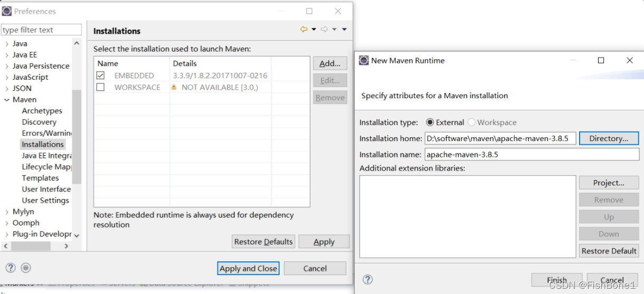Image resolution: width=644 pixels, height=294 pixels.
Task: Cancel the New Maven Runtime dialog
Action: coord(612,280)
